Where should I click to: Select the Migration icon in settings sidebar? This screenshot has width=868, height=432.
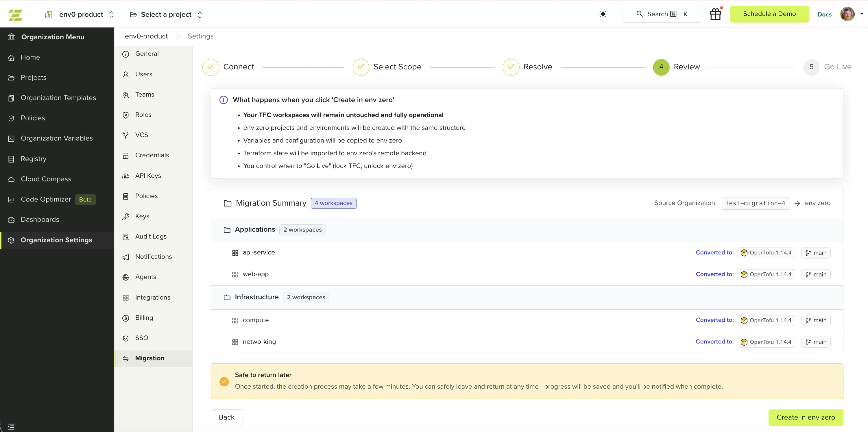point(126,358)
